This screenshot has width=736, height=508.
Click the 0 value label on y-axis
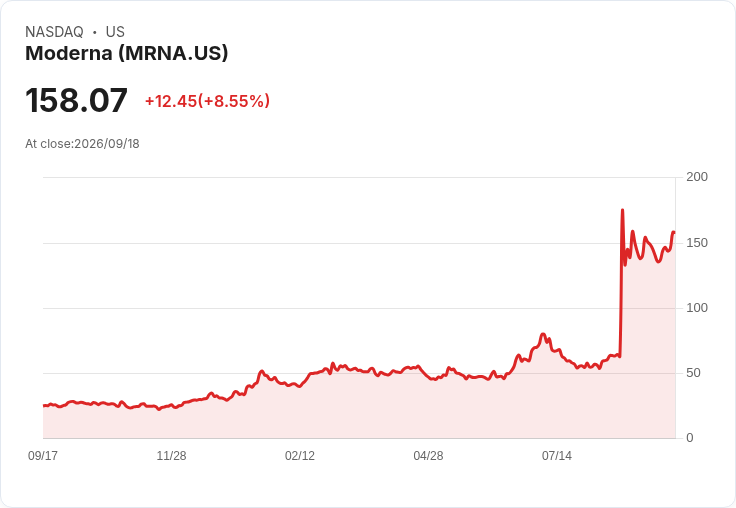[690, 438]
